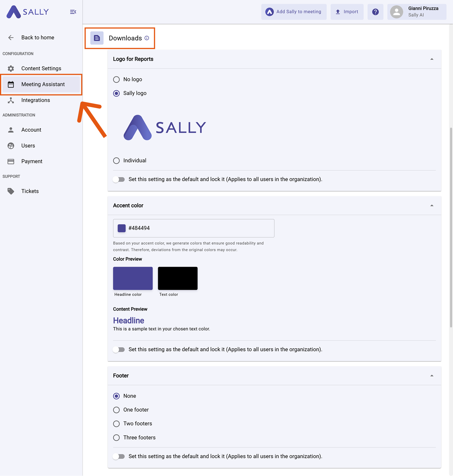Image resolution: width=453 pixels, height=476 pixels.
Task: Collapse the Logo for Reports section
Action: [432, 59]
